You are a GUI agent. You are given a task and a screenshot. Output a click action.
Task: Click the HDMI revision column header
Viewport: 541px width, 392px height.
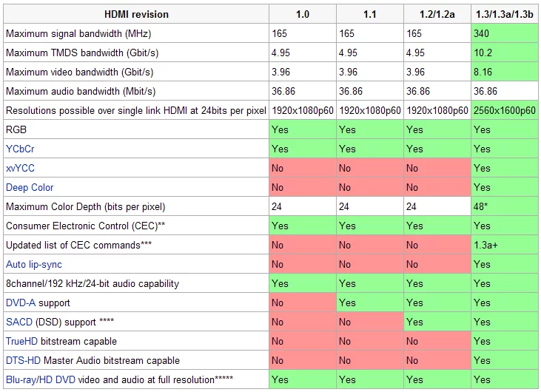click(x=135, y=14)
